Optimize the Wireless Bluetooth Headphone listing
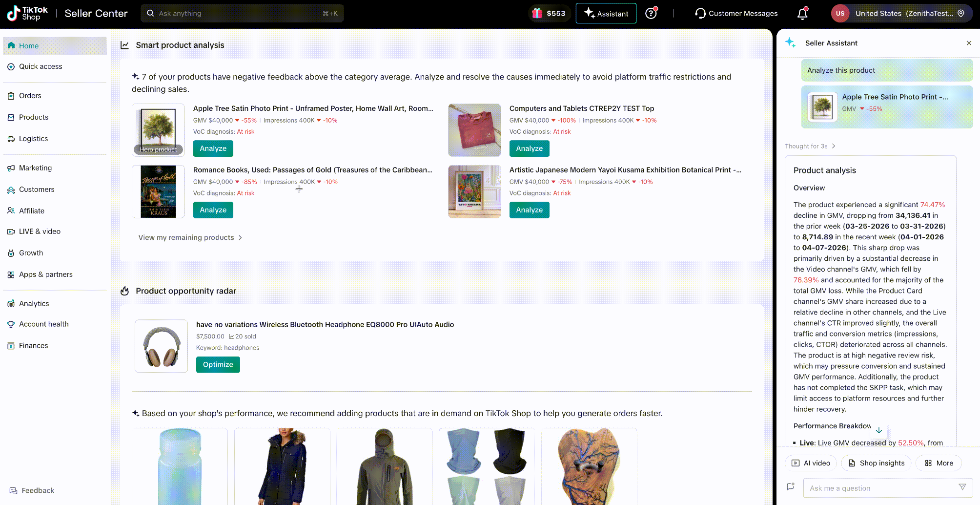This screenshot has width=980, height=505. click(218, 364)
